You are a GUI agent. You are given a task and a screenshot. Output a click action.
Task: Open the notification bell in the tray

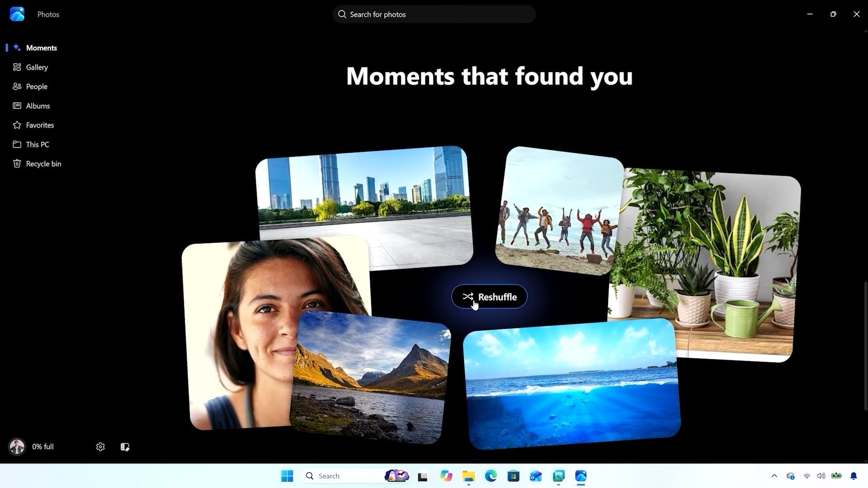coord(854,476)
